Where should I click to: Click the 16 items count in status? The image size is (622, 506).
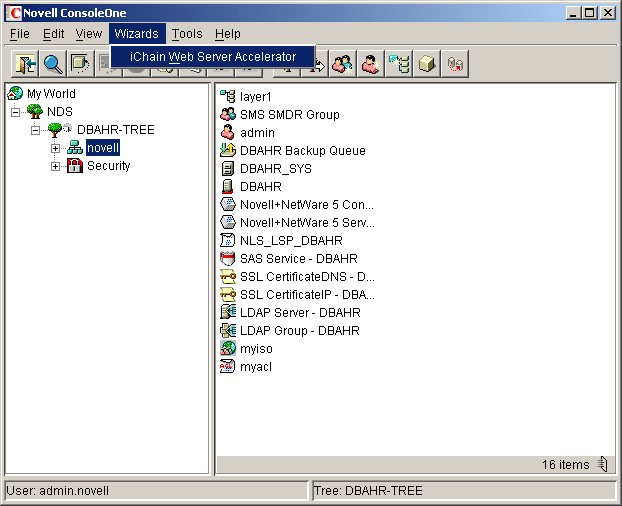click(x=565, y=464)
